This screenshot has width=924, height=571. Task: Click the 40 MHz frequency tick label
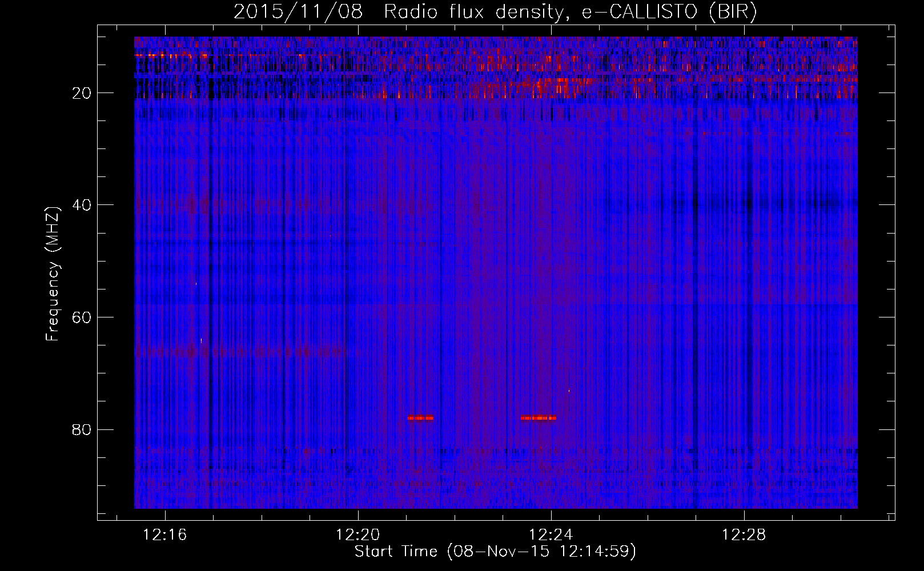click(82, 205)
